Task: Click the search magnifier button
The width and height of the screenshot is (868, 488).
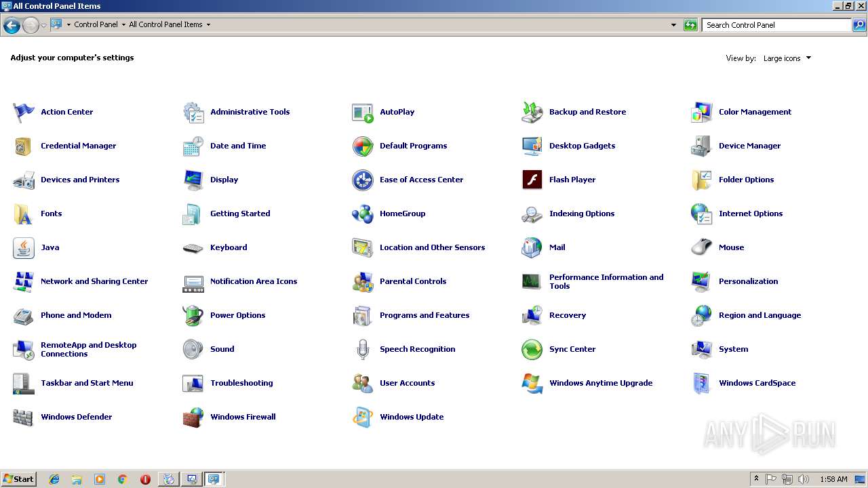Action: [x=859, y=25]
